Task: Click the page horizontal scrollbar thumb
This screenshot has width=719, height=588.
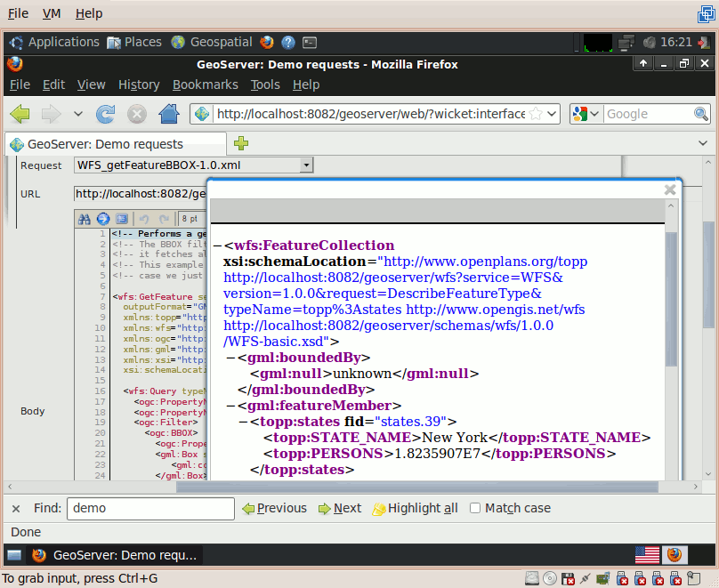Action: click(x=417, y=487)
